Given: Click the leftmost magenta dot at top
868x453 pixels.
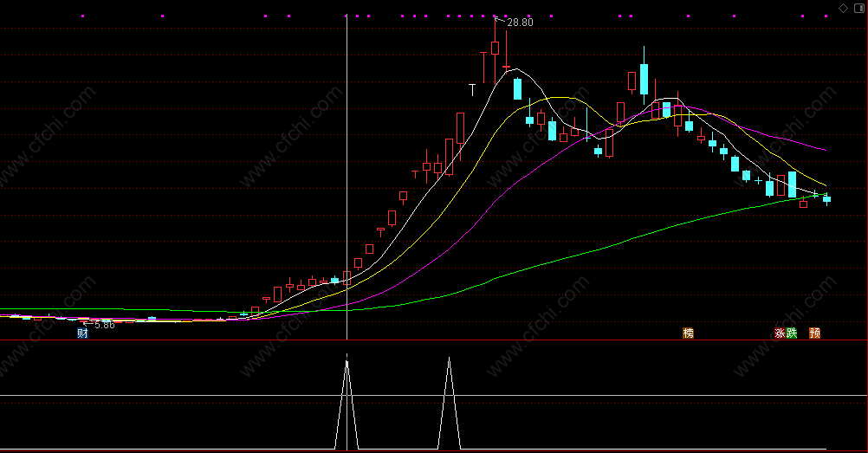Looking at the screenshot, I should [x=82, y=16].
